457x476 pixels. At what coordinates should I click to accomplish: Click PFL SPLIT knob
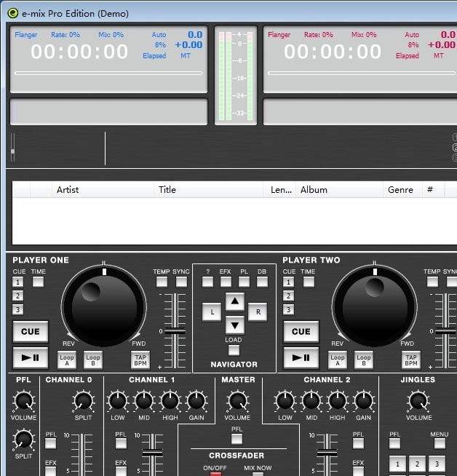click(24, 440)
